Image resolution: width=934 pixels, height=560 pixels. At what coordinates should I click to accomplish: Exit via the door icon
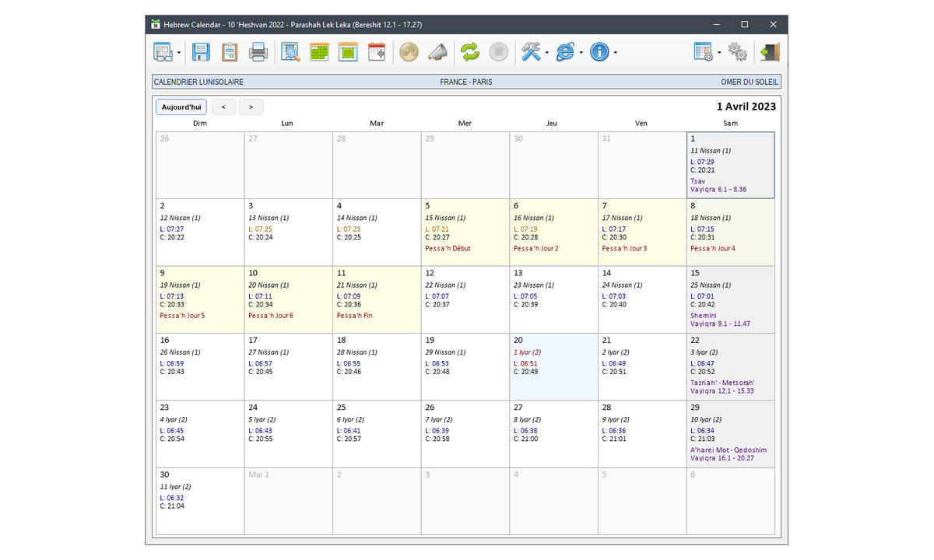pos(770,52)
